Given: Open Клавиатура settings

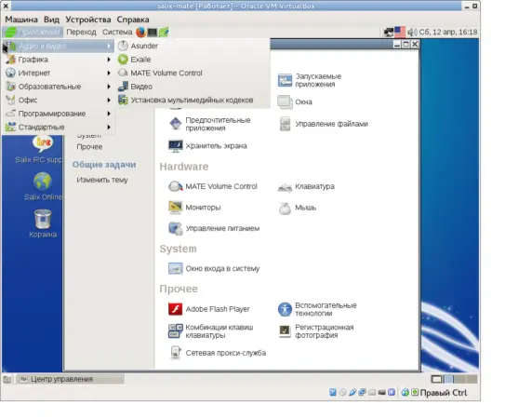Looking at the screenshot, I should (306, 186).
